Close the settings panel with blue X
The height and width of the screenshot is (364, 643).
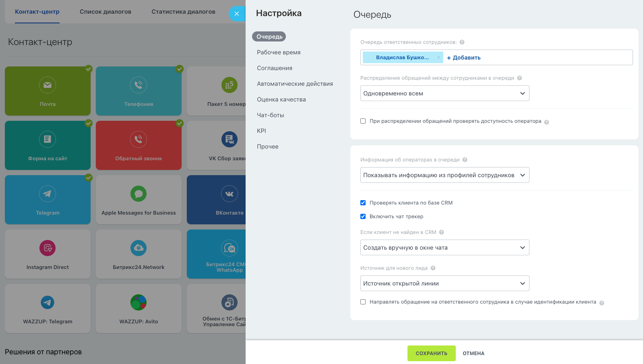237,14
